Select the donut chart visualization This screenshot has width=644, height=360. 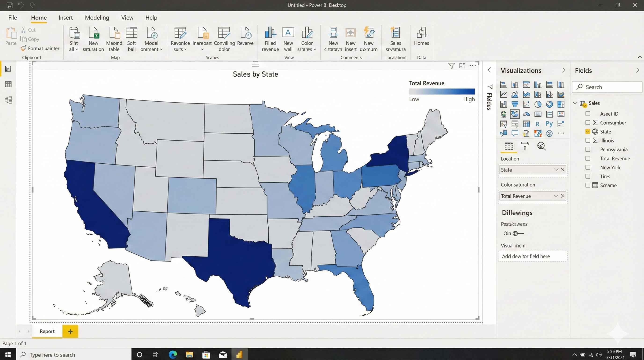coord(549,104)
